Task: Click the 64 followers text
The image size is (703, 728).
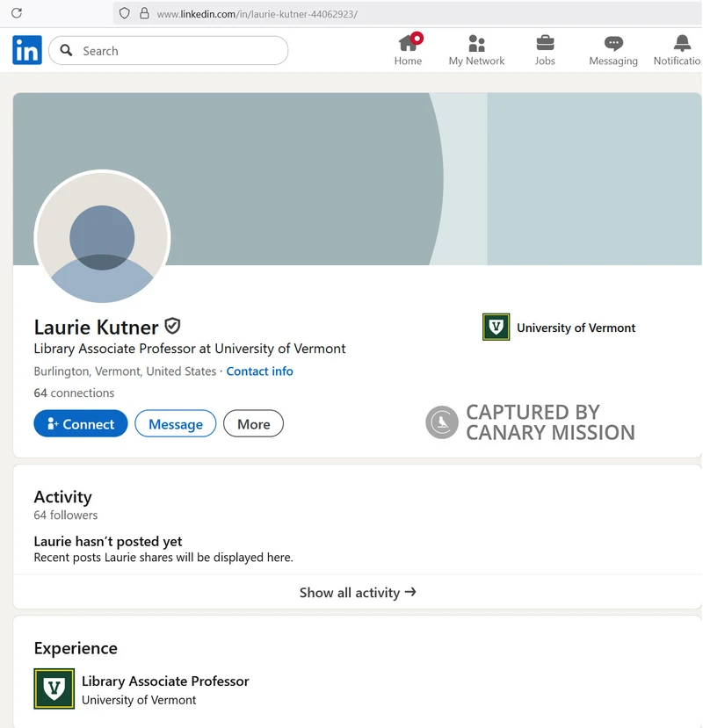Action: click(x=66, y=515)
